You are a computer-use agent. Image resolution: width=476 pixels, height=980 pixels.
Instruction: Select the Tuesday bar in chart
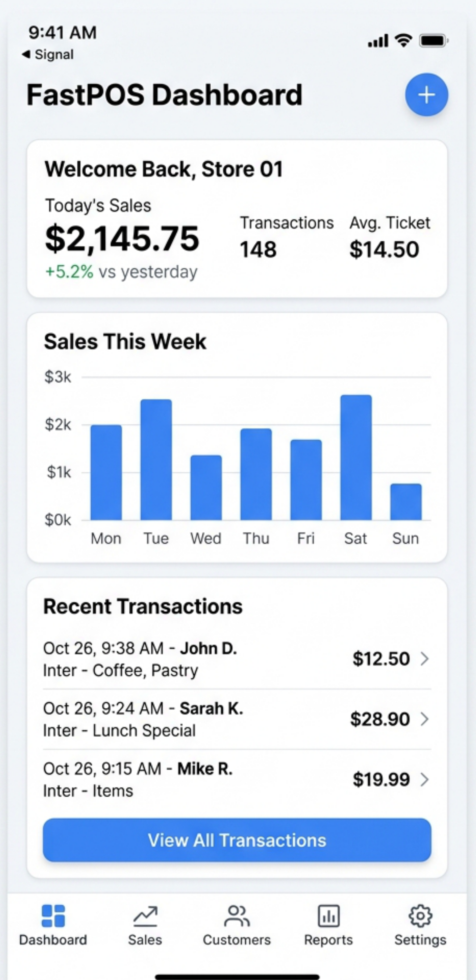pyautogui.click(x=156, y=460)
